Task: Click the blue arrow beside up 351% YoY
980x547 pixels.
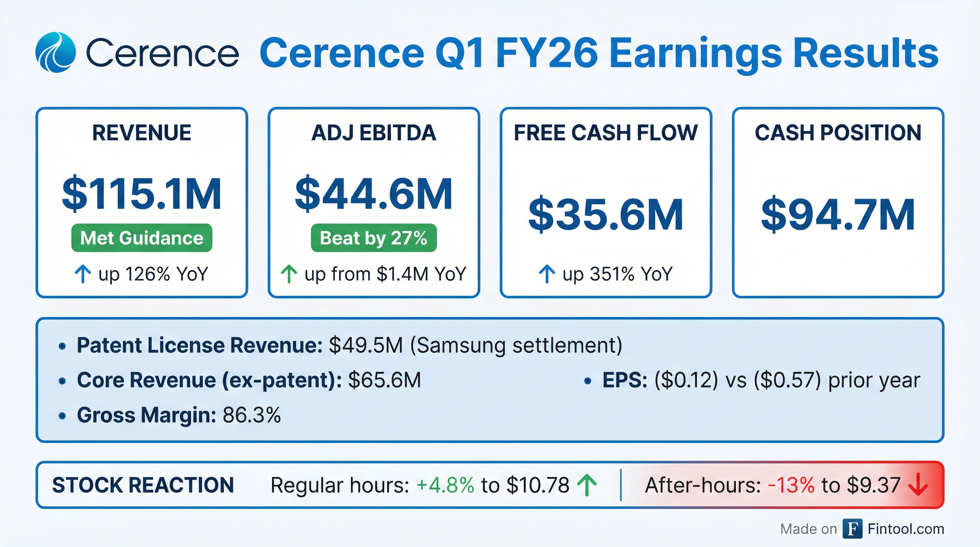Action: [547, 274]
